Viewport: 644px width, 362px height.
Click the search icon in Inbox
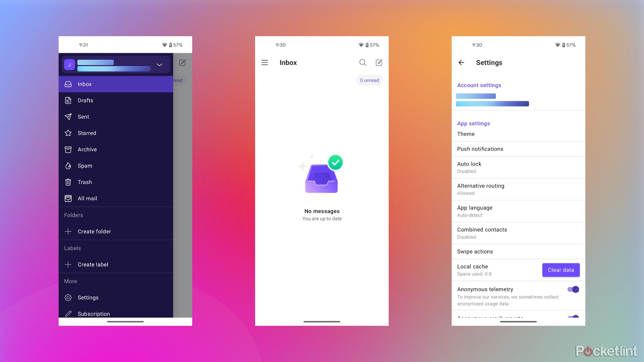point(363,62)
